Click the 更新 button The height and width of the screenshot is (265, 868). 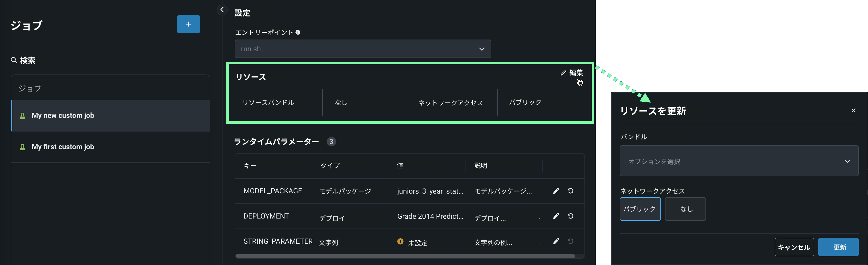click(x=838, y=247)
